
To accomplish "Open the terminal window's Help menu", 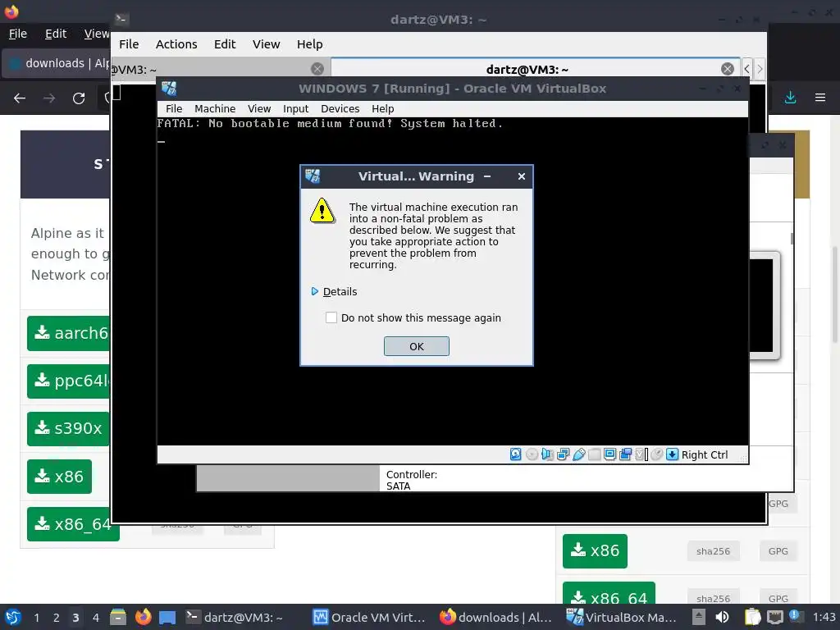I will tap(309, 44).
